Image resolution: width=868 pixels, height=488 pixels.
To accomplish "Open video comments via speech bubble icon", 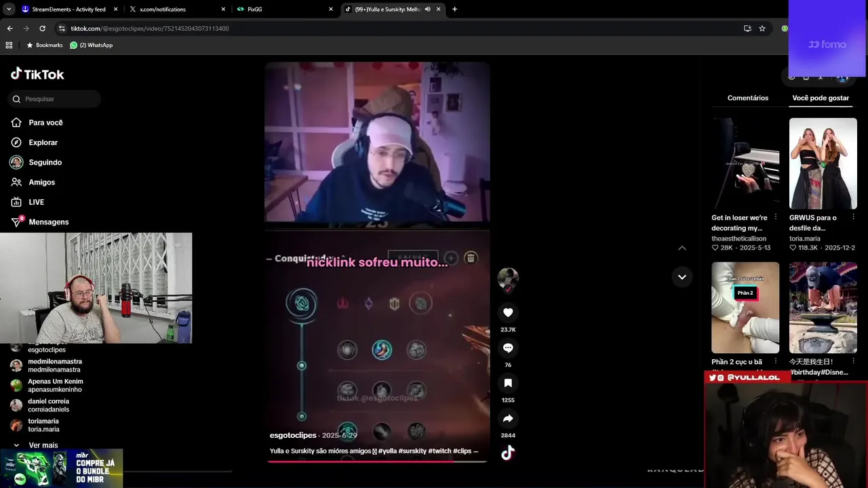I will 508,348.
